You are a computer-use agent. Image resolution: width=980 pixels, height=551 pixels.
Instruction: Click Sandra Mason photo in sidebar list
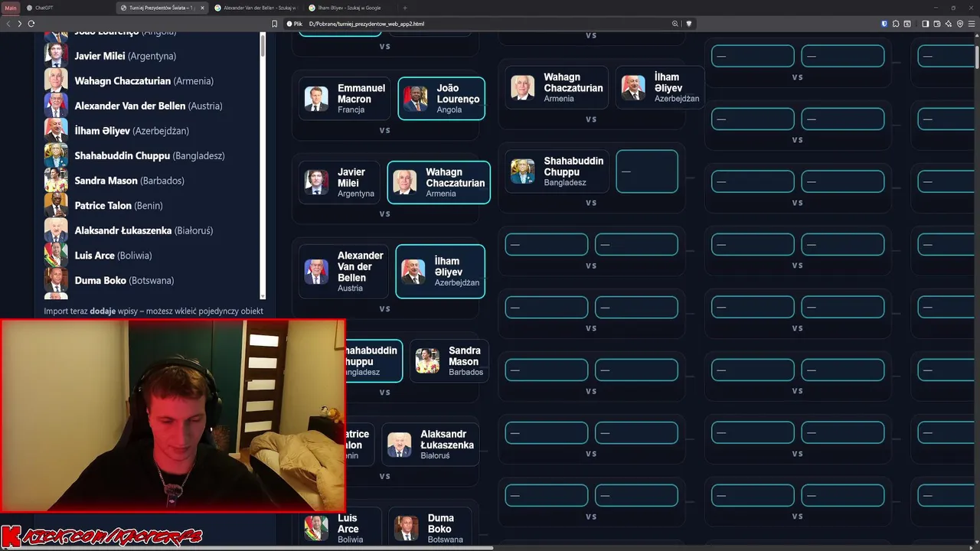coord(56,180)
